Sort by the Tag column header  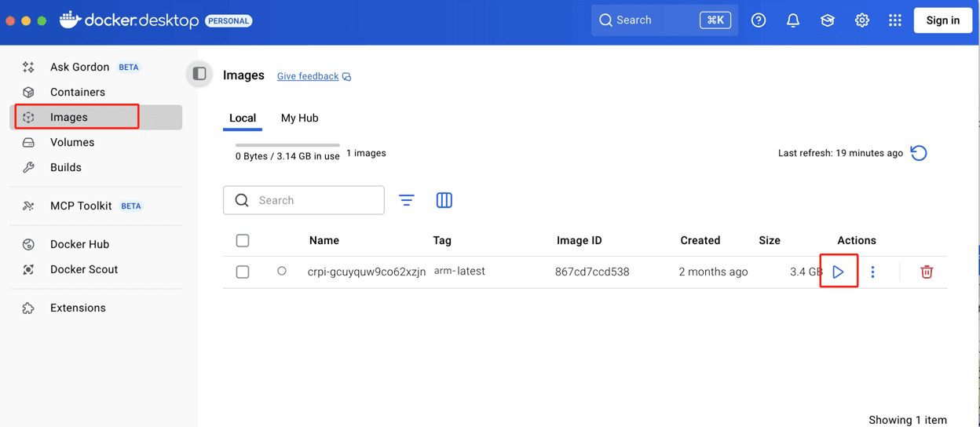[442, 240]
